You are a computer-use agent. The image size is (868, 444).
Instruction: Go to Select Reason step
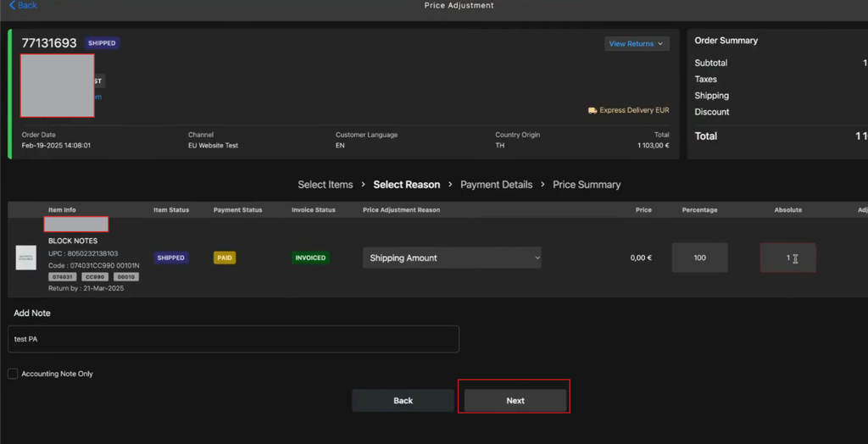click(x=406, y=185)
